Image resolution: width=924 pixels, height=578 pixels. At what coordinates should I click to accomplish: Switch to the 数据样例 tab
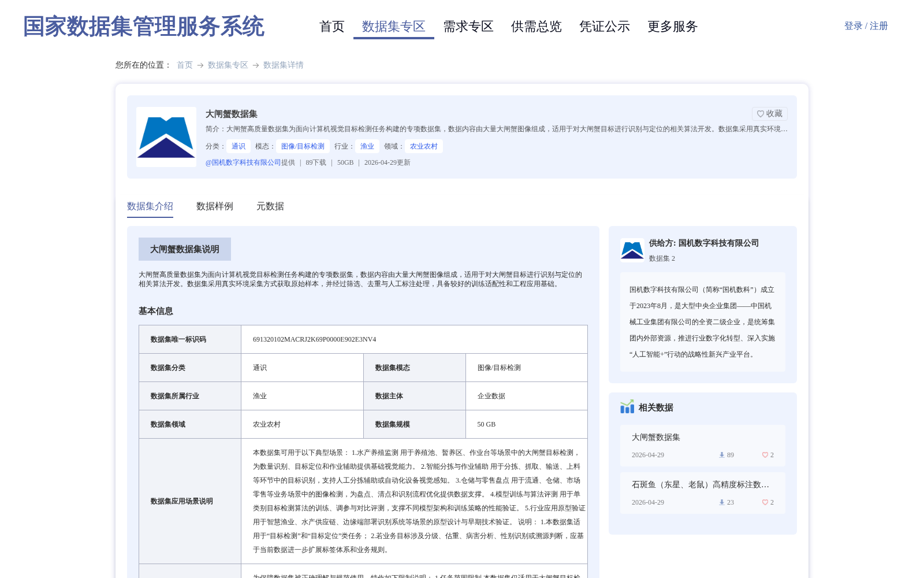(215, 206)
